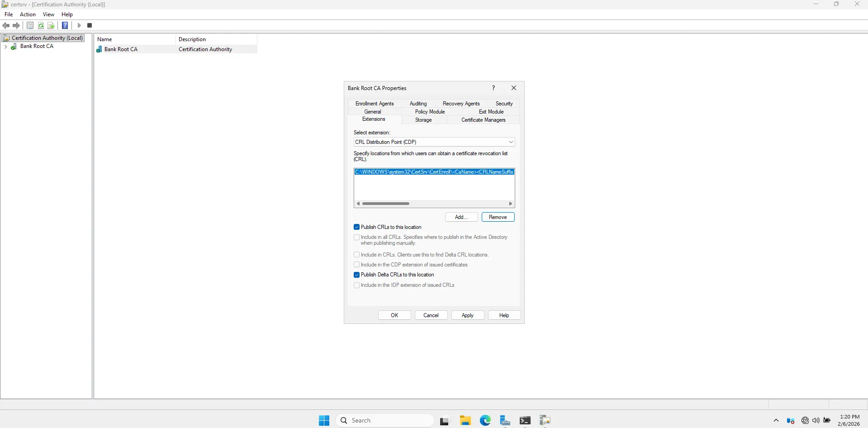The height and width of the screenshot is (428, 868).
Task: Toggle Include in all CRLs checkbox
Action: click(357, 237)
